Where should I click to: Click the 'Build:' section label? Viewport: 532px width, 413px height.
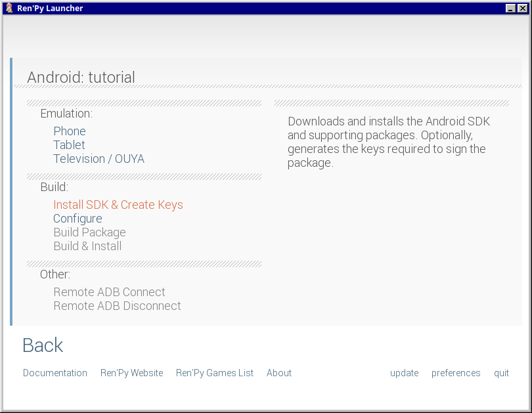[55, 187]
